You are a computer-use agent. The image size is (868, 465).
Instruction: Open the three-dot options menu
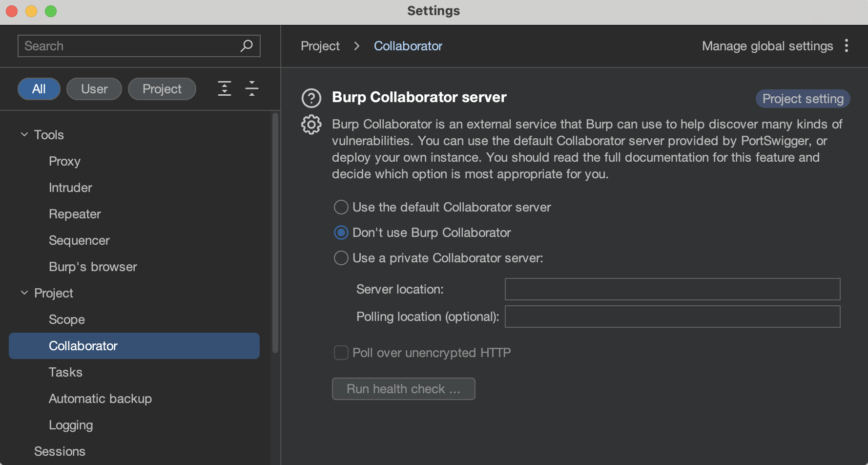846,46
